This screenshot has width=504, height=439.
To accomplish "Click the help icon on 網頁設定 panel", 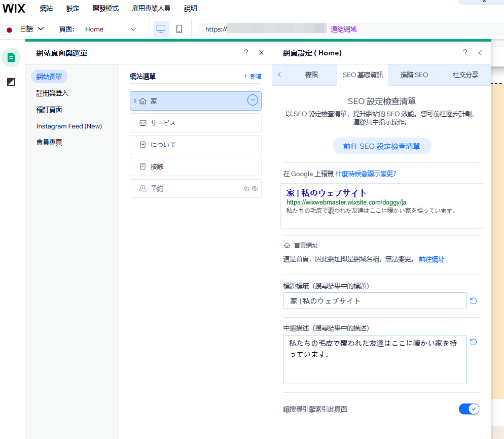I will [465, 52].
